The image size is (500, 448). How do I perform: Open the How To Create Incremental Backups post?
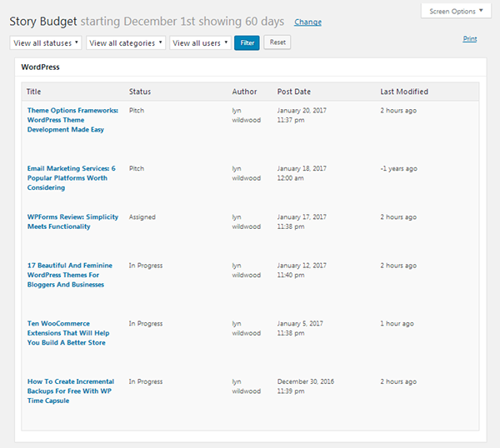[x=71, y=391]
